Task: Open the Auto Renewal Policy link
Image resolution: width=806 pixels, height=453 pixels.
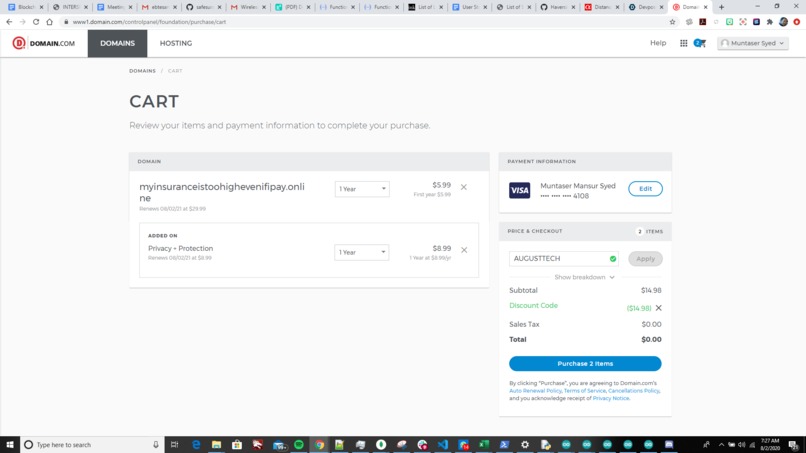Action: click(535, 391)
